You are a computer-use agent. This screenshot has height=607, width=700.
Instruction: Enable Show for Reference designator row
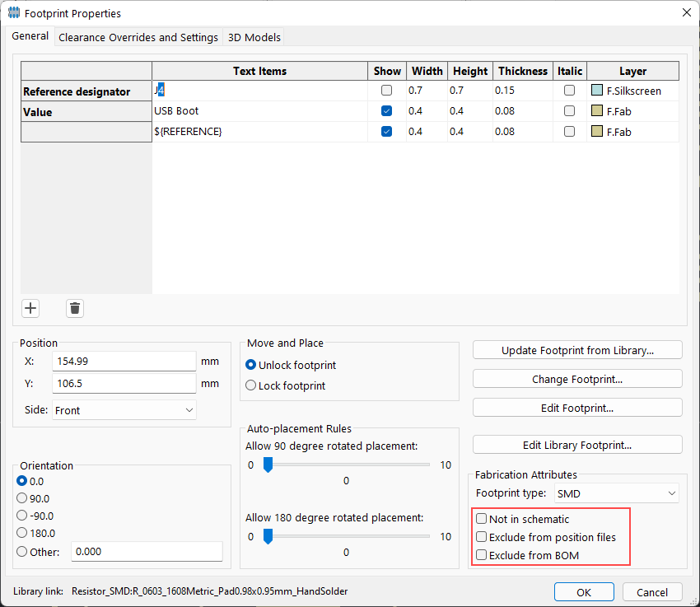(386, 90)
